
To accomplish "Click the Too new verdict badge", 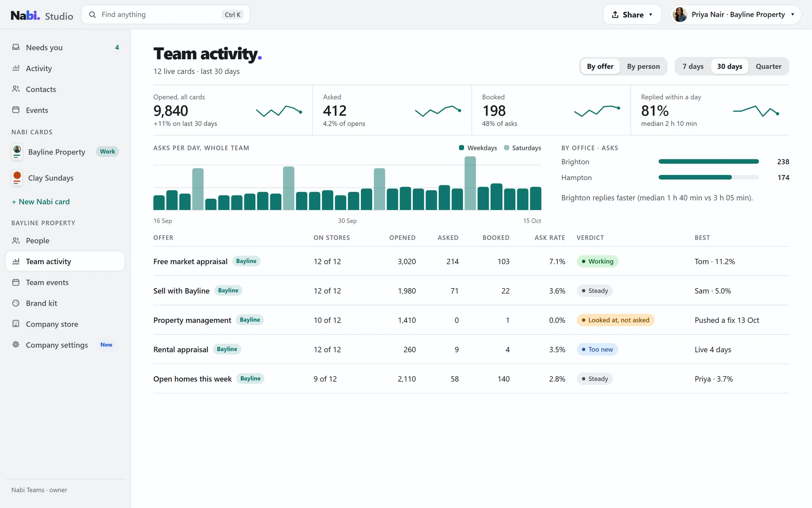I will [x=597, y=349].
